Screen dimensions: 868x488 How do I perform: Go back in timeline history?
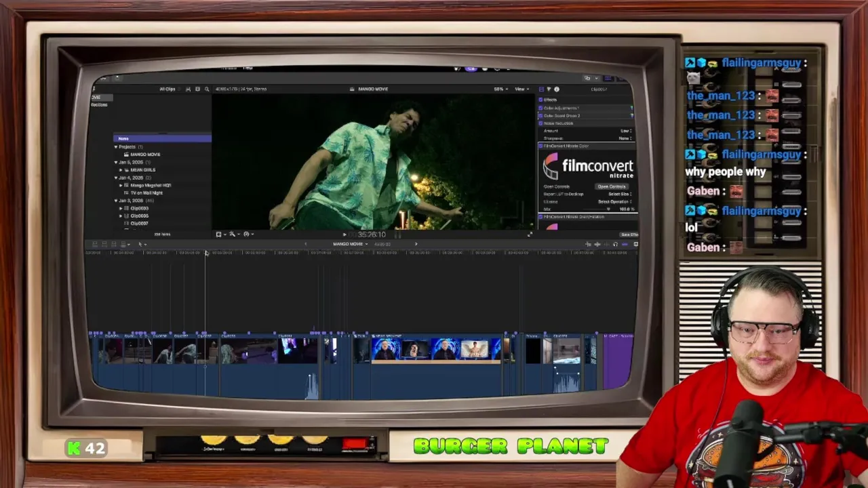[305, 244]
